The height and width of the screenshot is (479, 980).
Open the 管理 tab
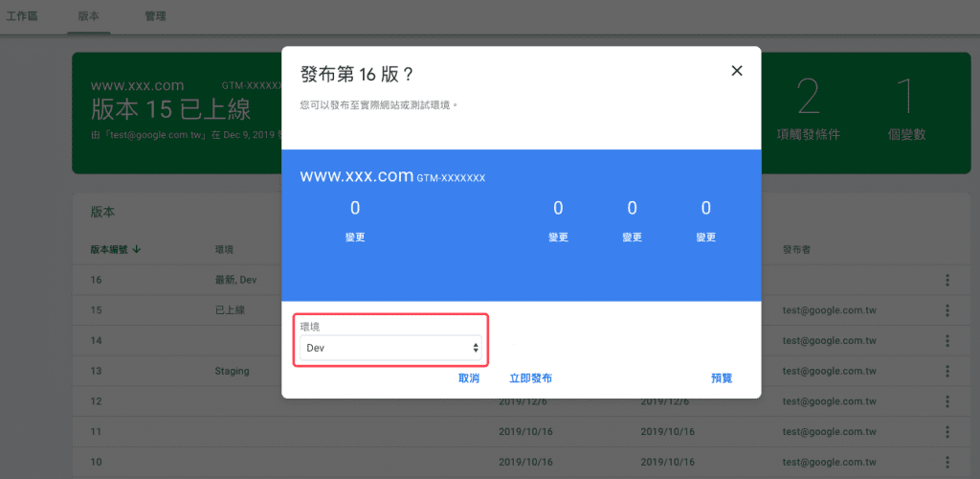(x=155, y=16)
